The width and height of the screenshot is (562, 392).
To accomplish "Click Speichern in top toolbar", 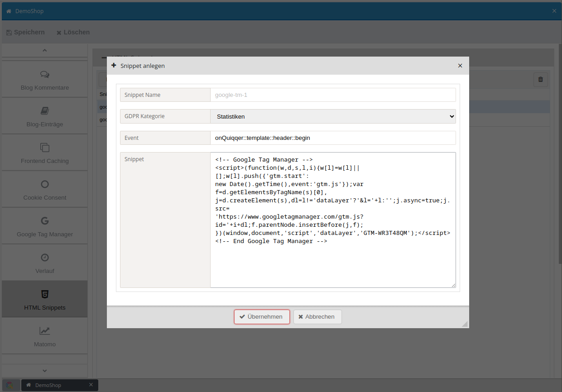I will click(x=25, y=32).
